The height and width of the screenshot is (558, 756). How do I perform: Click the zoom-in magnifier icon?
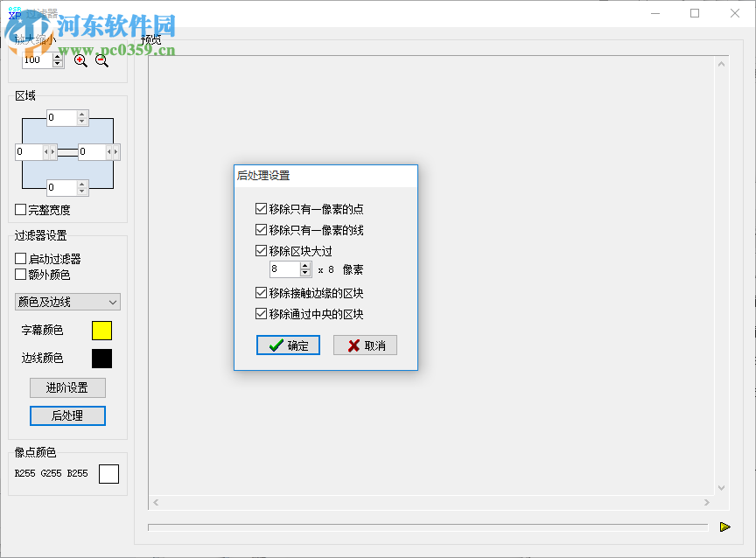[80, 61]
